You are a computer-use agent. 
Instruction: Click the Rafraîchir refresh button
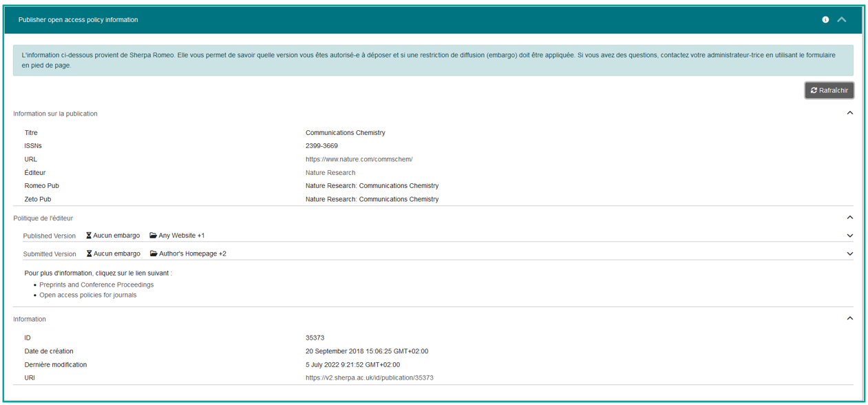point(829,90)
